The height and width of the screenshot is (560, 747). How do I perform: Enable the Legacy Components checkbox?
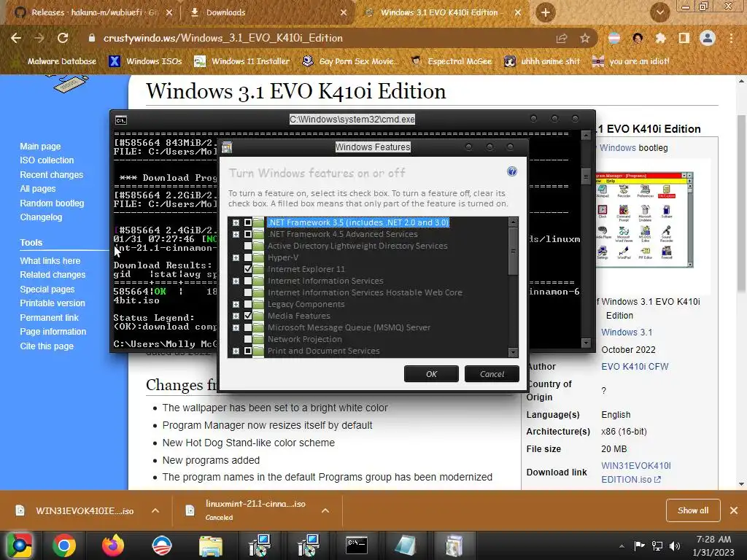click(x=248, y=304)
